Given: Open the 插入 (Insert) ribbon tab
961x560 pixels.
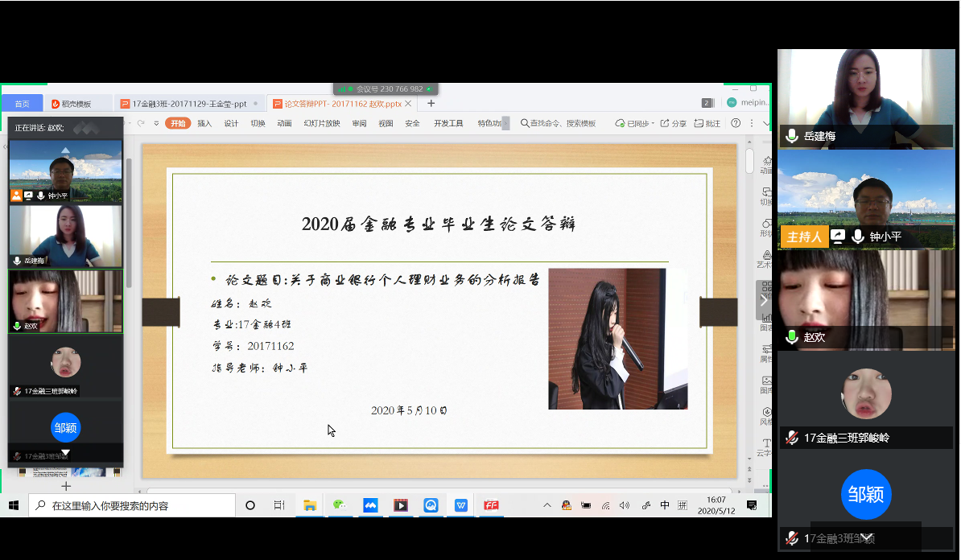Looking at the screenshot, I should coord(204,123).
